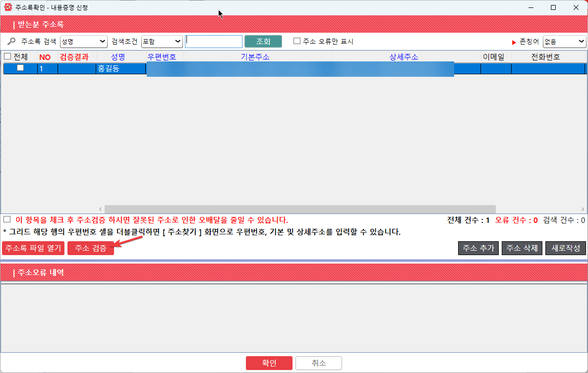Click the 성명 column header

[118, 57]
